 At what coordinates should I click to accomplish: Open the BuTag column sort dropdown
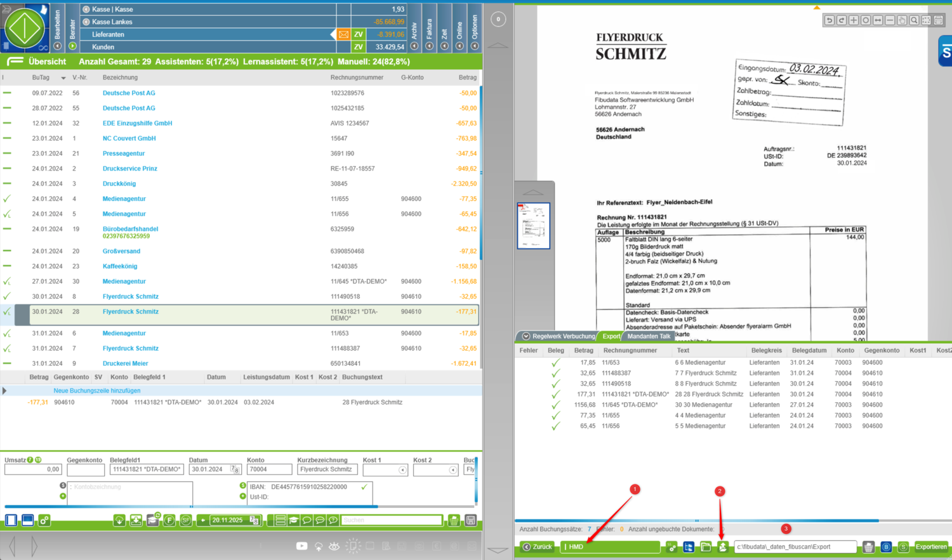(x=63, y=78)
